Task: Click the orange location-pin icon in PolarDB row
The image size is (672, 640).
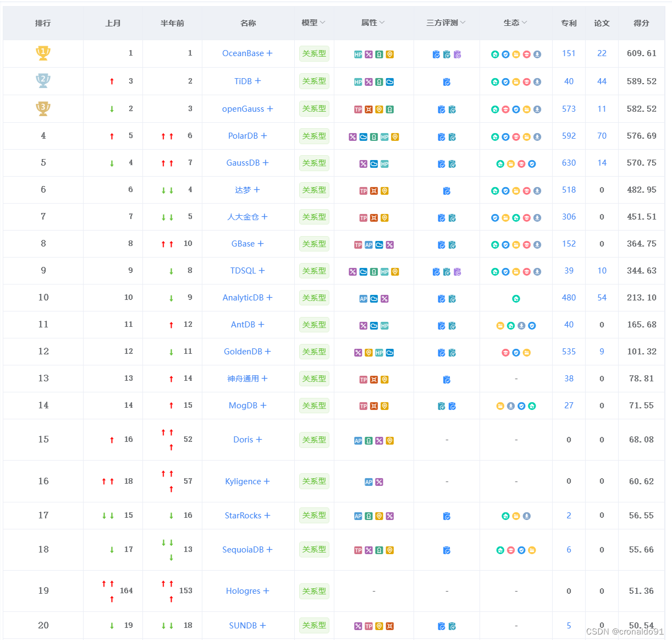Action: [x=395, y=137]
